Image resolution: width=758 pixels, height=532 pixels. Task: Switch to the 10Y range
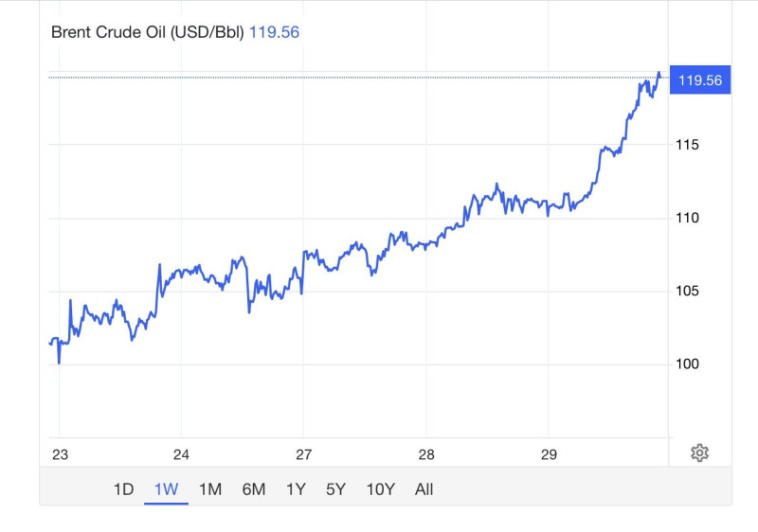380,489
